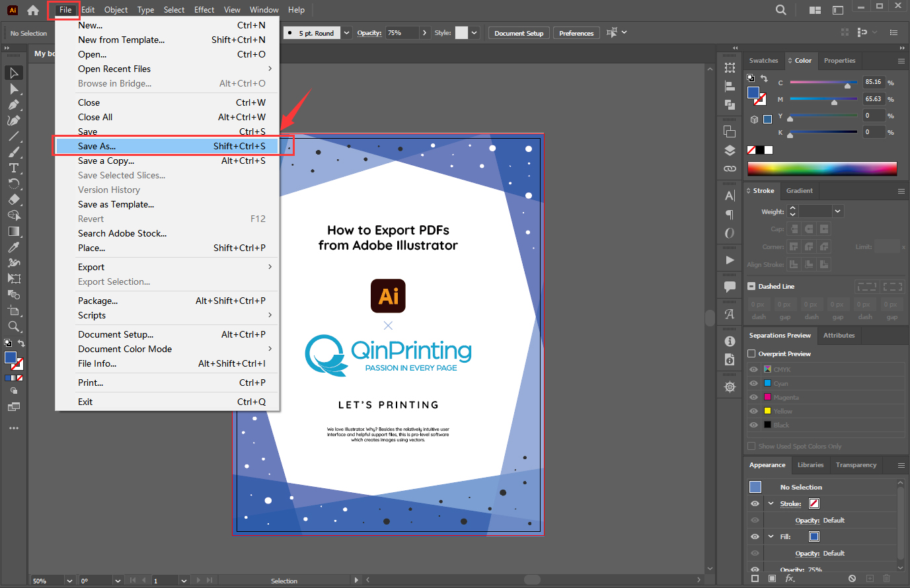Image resolution: width=910 pixels, height=588 pixels.
Task: Open the Arrange Documents icon
Action: tap(815, 10)
